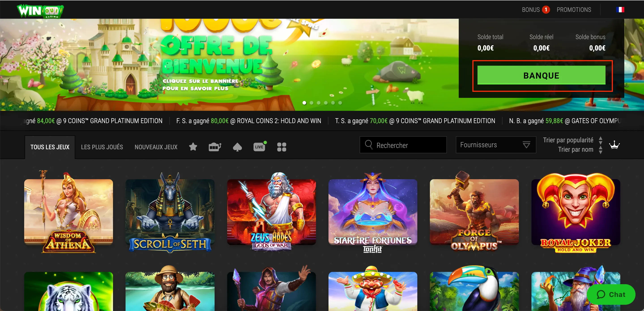The width and height of the screenshot is (644, 311).
Task: Open the Starfire Fortunes TopHit game
Action: 373,212
